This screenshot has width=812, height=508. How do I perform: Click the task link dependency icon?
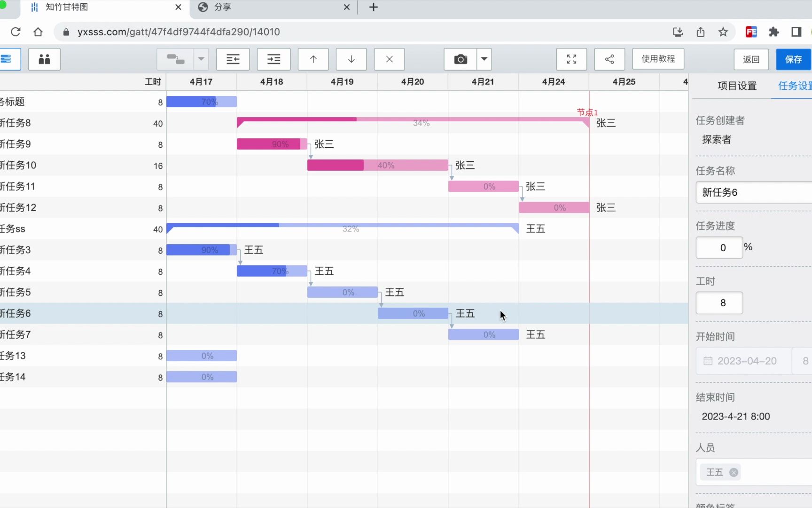point(176,59)
